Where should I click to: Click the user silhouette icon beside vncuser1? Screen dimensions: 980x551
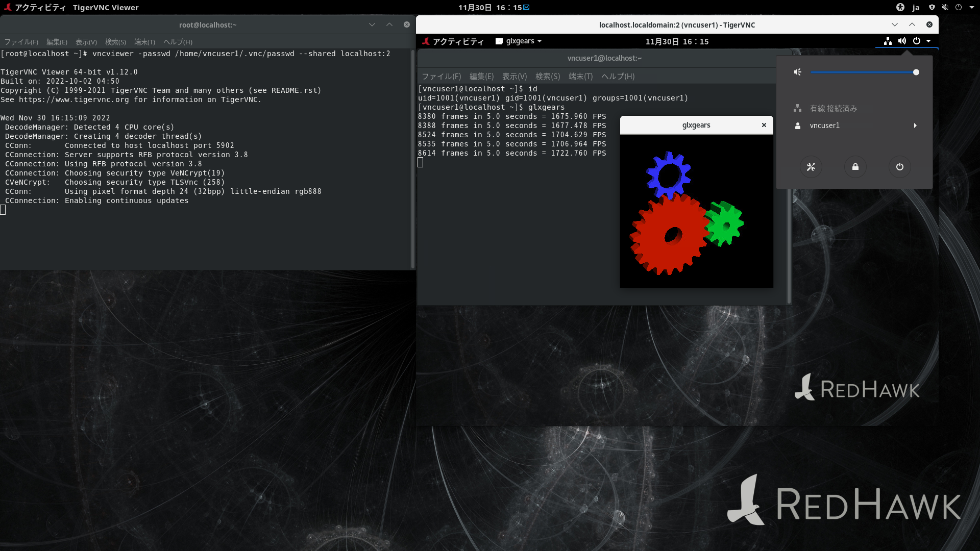[x=798, y=126]
